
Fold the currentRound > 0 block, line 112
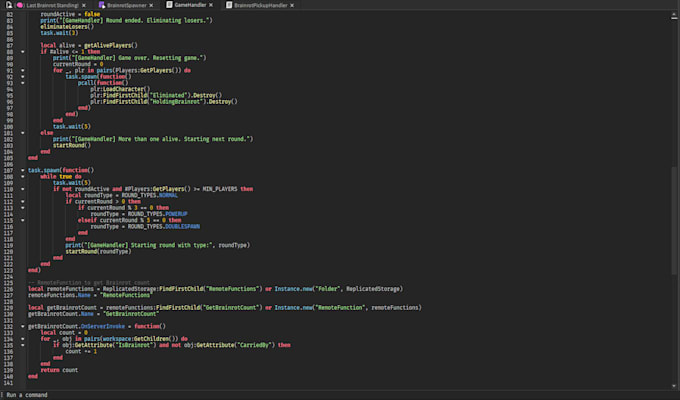(23, 202)
